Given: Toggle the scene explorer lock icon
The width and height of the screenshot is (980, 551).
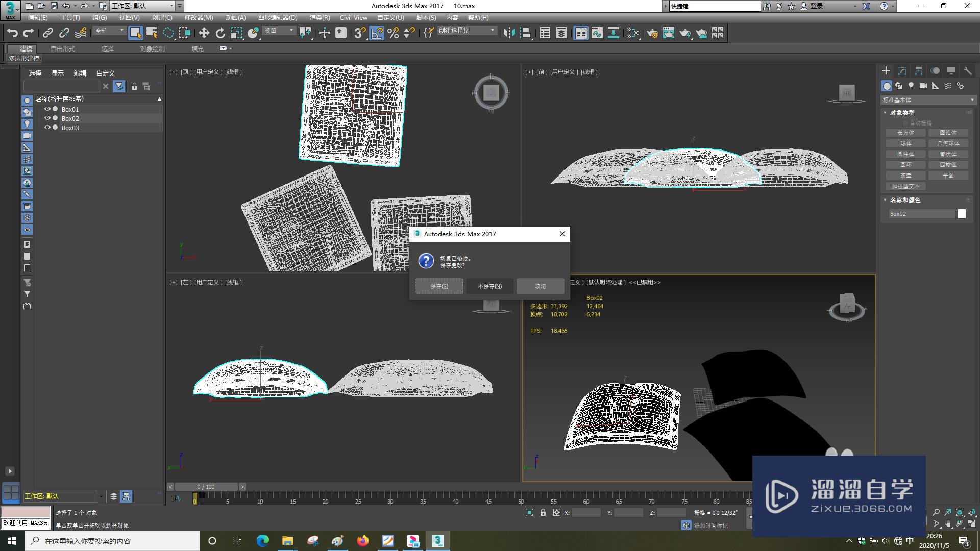Looking at the screenshot, I should pyautogui.click(x=134, y=86).
